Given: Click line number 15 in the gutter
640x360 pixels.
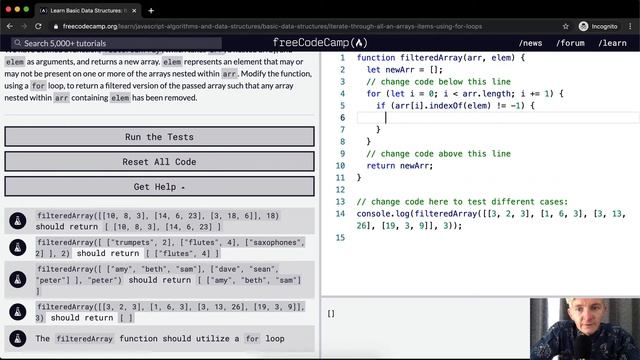Looking at the screenshot, I should (x=340, y=238).
